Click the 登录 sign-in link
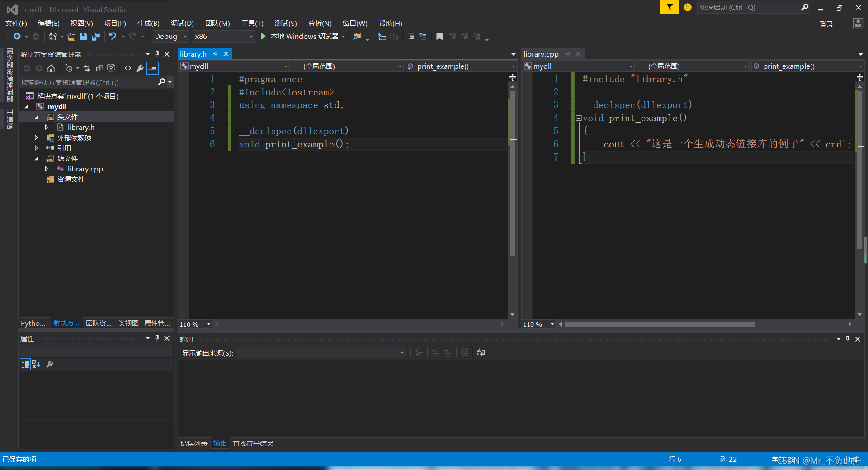The image size is (868, 470). click(826, 24)
